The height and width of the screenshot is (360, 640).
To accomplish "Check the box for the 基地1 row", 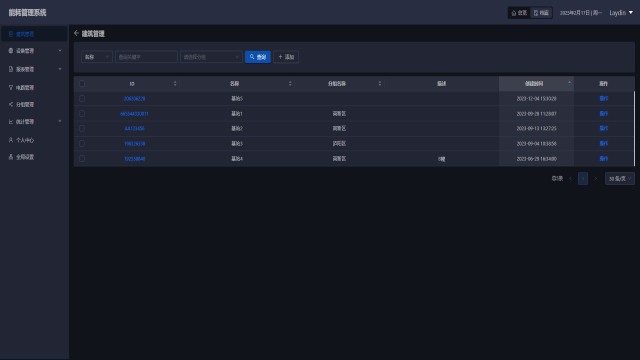I will click(x=82, y=113).
